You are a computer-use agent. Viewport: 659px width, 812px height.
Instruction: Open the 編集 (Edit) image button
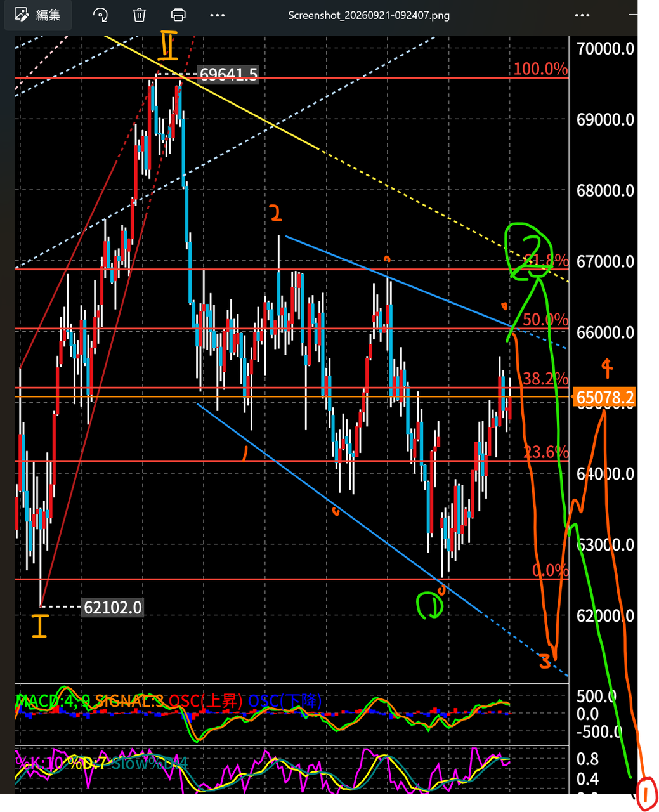[37, 15]
